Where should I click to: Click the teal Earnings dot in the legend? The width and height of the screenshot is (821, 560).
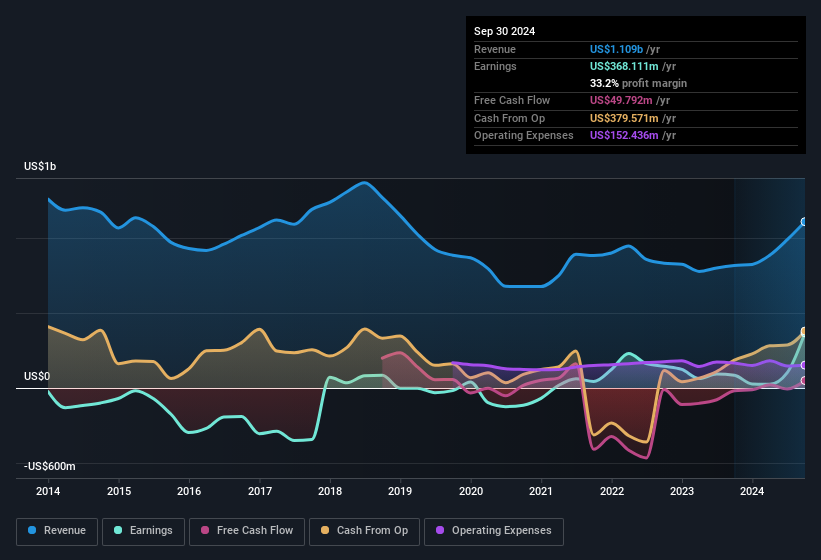coord(119,531)
